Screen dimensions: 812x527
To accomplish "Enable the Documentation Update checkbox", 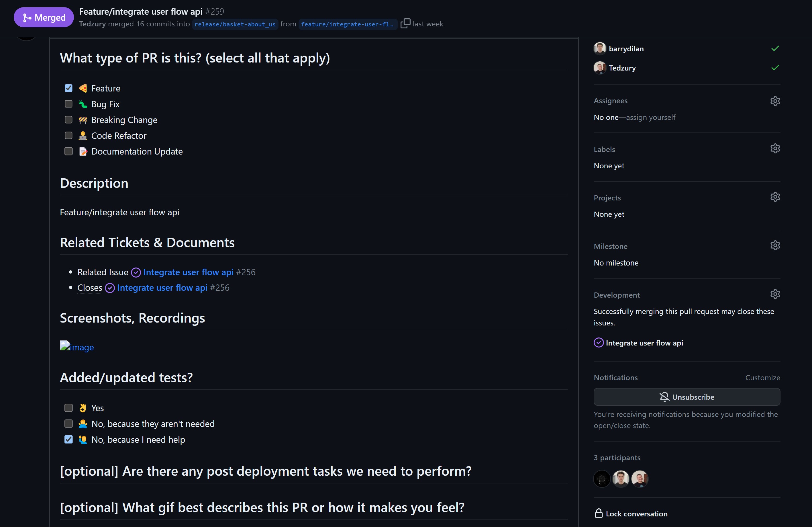I will pos(68,151).
